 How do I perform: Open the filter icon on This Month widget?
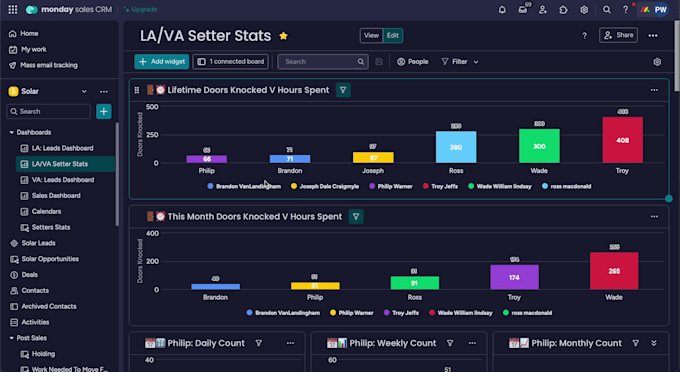tap(356, 217)
